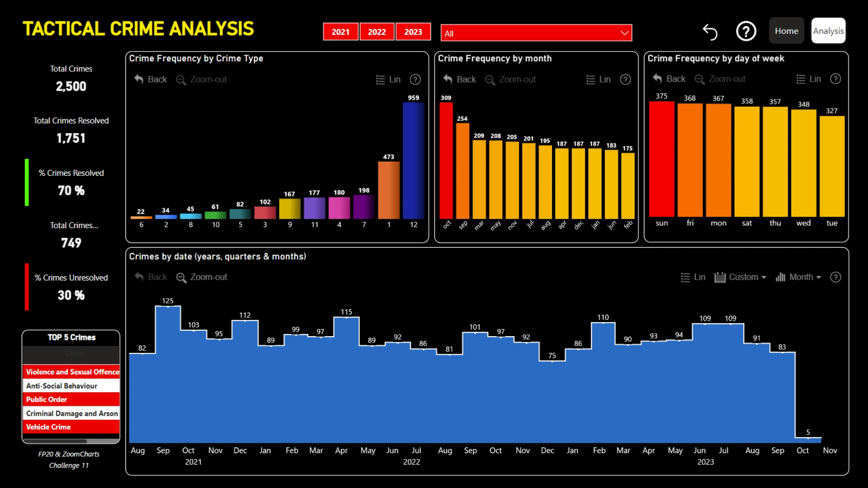Select Vehicle Crime row
Image resolution: width=868 pixels, height=488 pixels.
tap(71, 427)
